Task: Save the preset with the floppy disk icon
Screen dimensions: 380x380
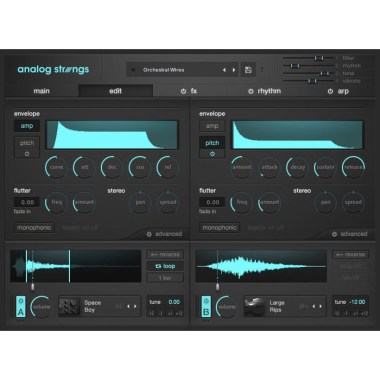Action: pos(248,70)
